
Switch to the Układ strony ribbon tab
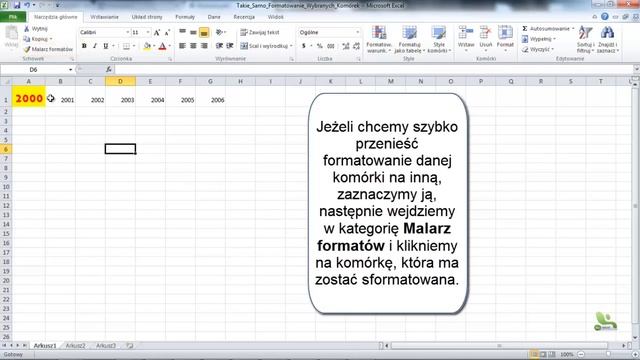coord(147,17)
